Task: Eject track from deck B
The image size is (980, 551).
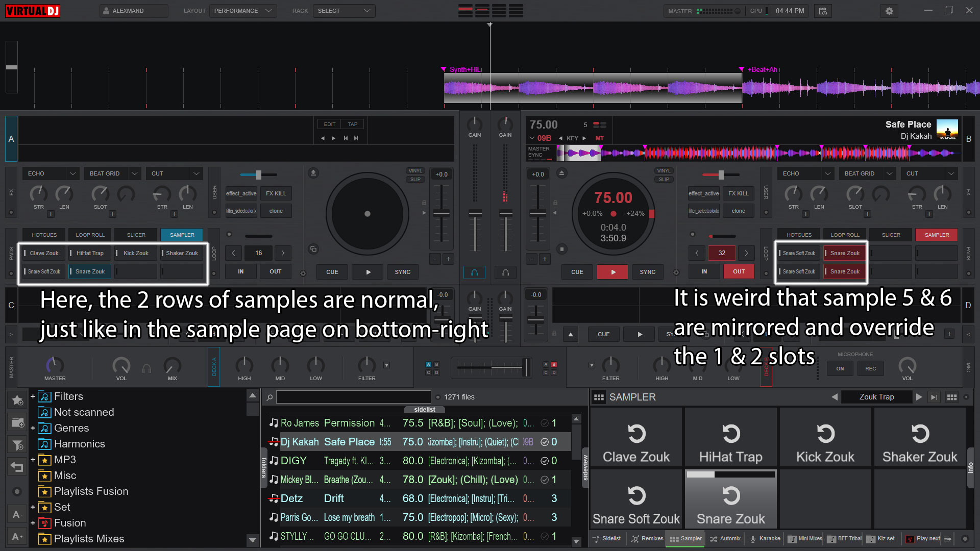Action: pyautogui.click(x=561, y=173)
